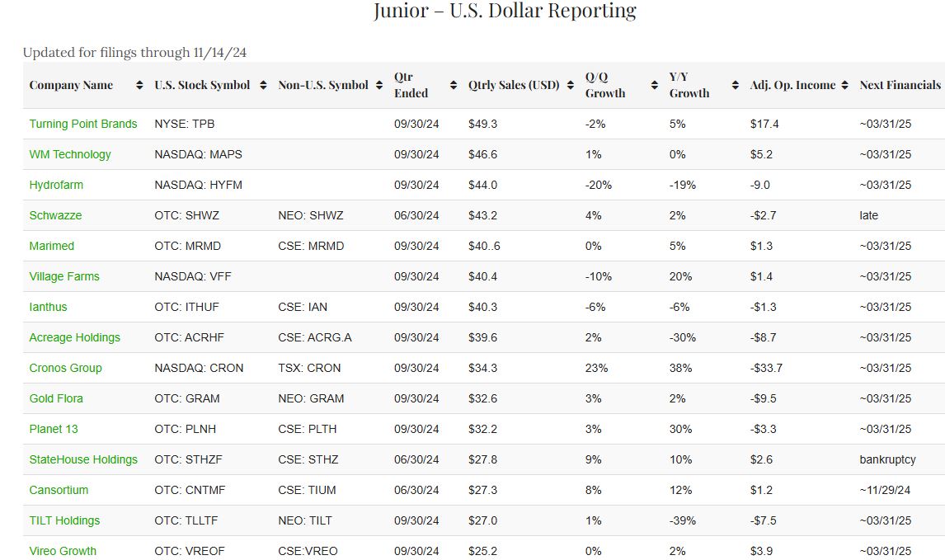
Task: Sort by Adj. Op. Income arrows
Action: point(845,85)
